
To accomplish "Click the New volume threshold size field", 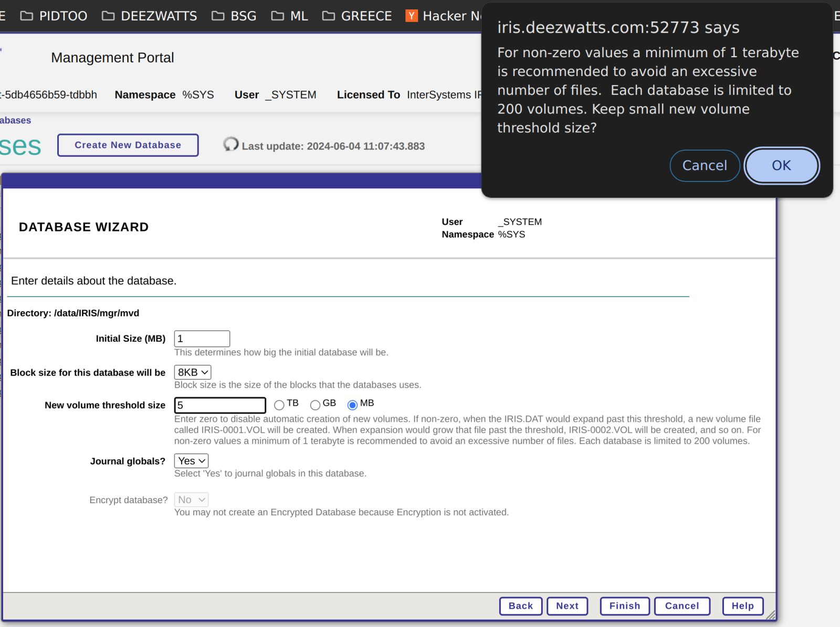I will [220, 405].
